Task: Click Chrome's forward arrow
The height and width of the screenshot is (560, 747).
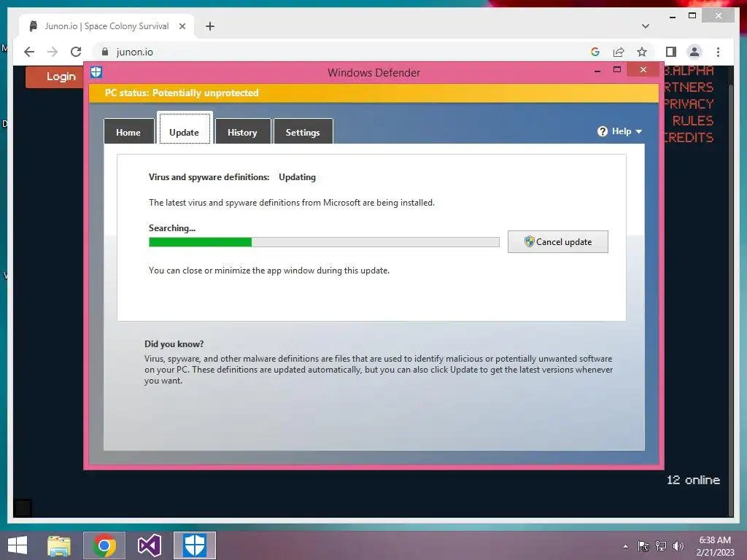Action: pos(53,52)
